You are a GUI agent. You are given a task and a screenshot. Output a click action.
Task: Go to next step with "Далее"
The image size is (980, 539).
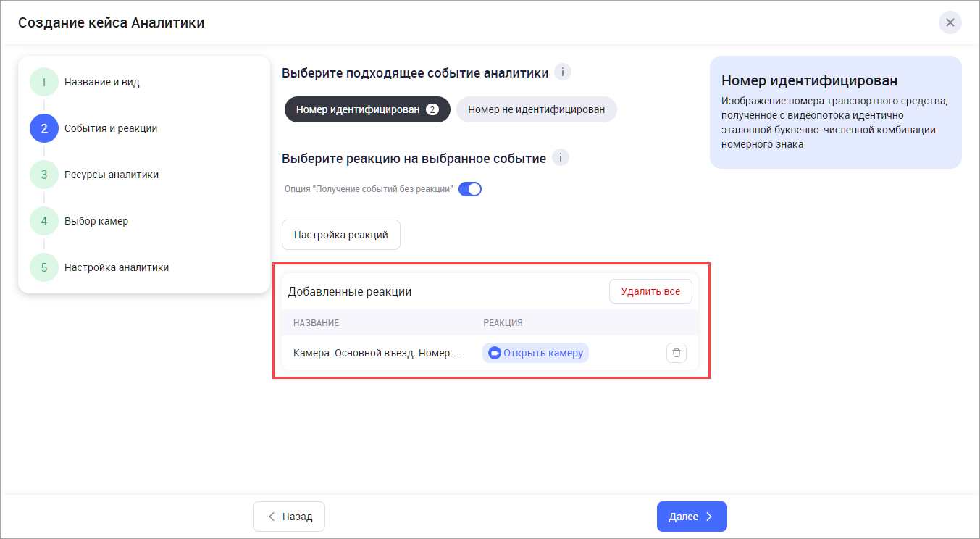(x=691, y=517)
